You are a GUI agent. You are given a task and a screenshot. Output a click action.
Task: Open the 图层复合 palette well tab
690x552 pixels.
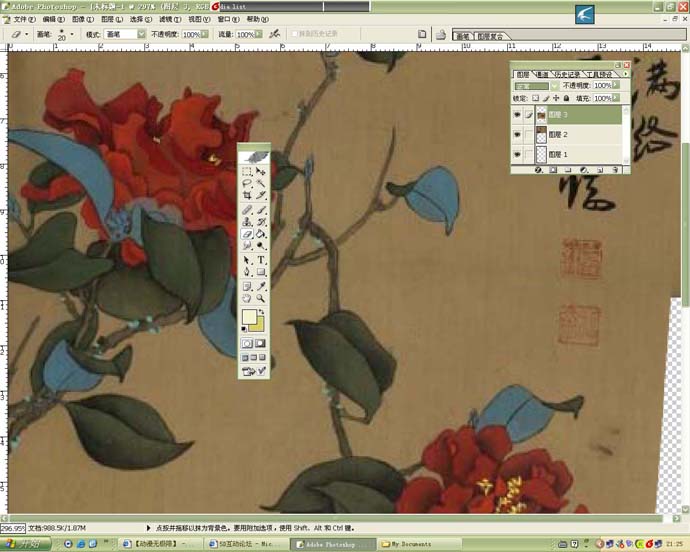[x=490, y=37]
